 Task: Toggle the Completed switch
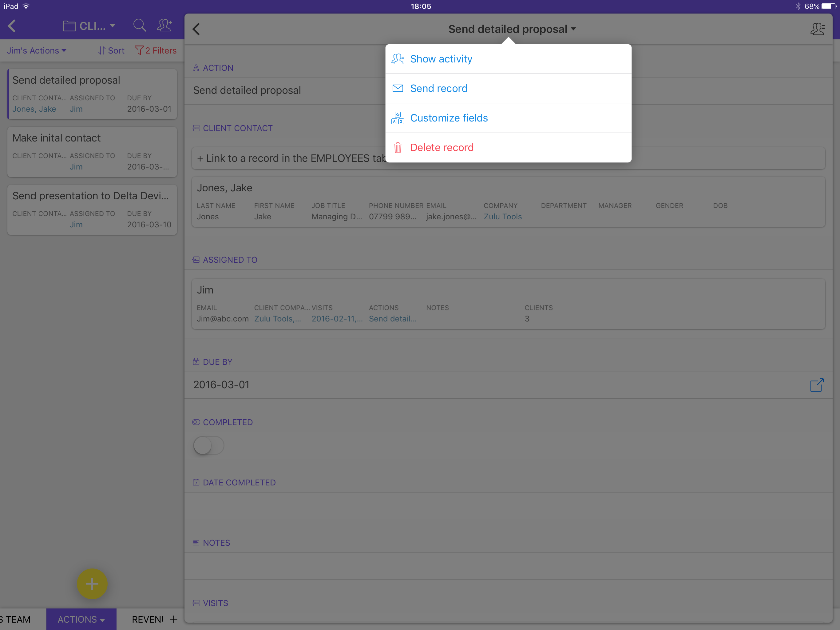[x=208, y=445]
